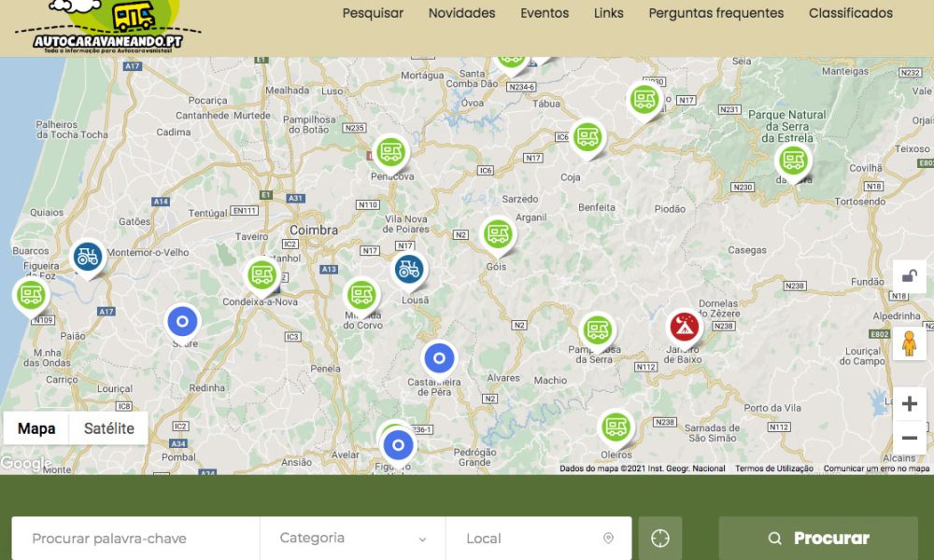
Task: Click the blue tractor marker near Lousã
Action: (408, 270)
